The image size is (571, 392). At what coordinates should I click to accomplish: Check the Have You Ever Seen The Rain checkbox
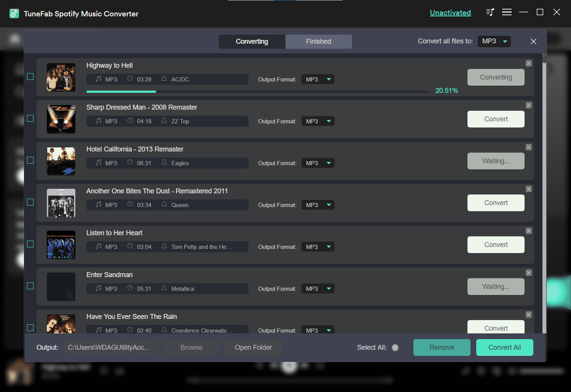30,328
